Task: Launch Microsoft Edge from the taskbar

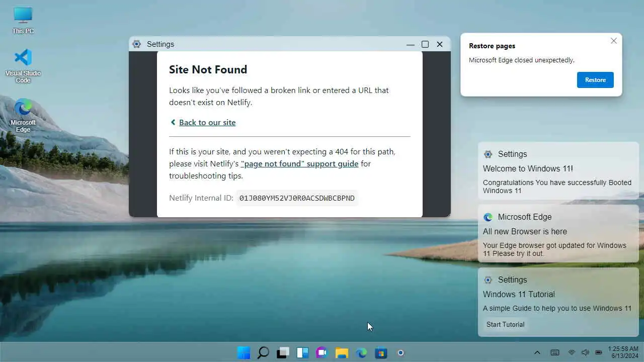Action: (361, 352)
